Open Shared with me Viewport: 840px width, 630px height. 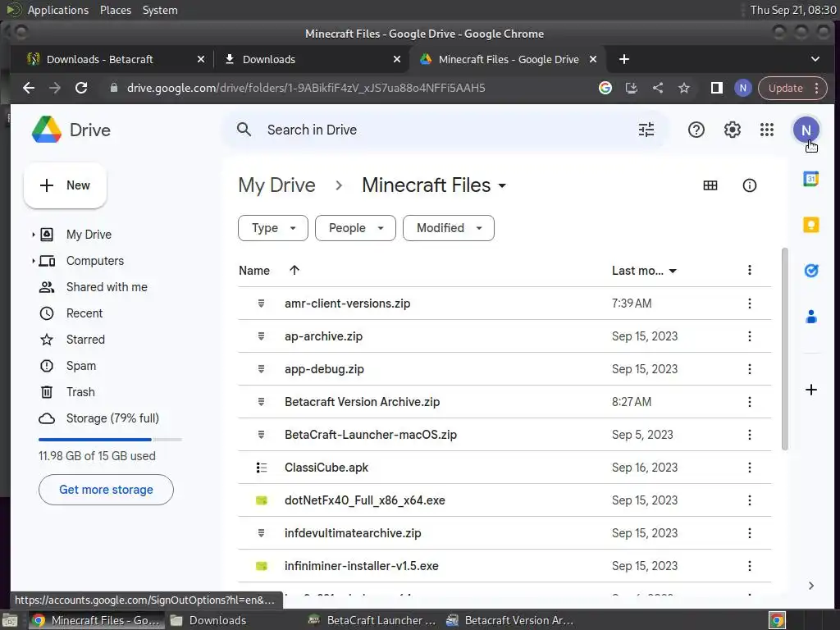(107, 287)
